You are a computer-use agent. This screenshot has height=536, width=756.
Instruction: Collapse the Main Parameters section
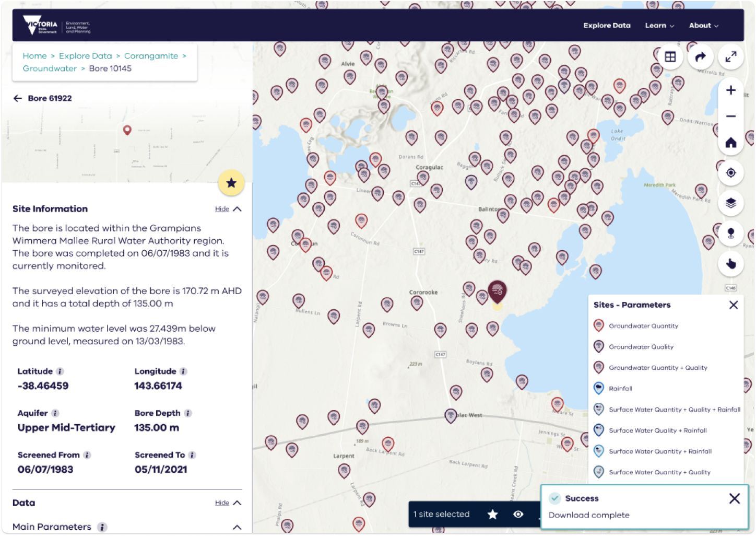click(237, 527)
